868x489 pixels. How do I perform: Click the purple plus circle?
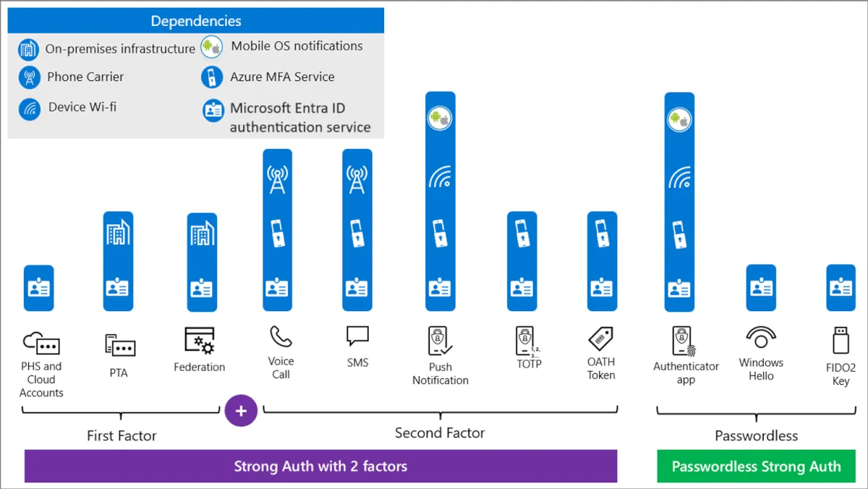pos(241,411)
